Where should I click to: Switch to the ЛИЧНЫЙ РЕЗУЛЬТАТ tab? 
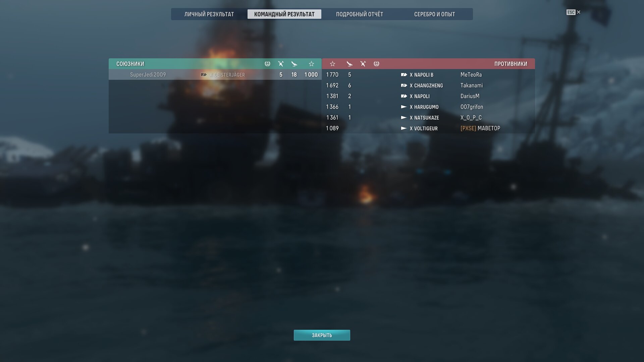209,14
